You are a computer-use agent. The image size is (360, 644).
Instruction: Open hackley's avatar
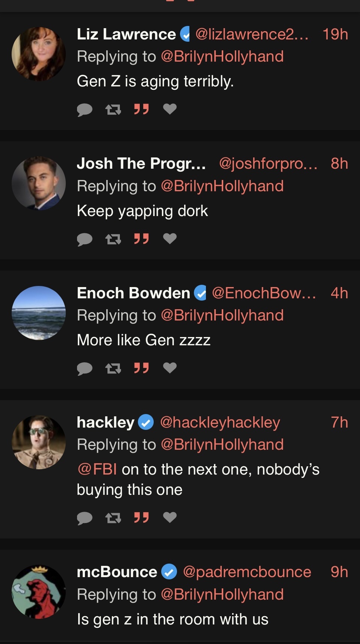39,442
